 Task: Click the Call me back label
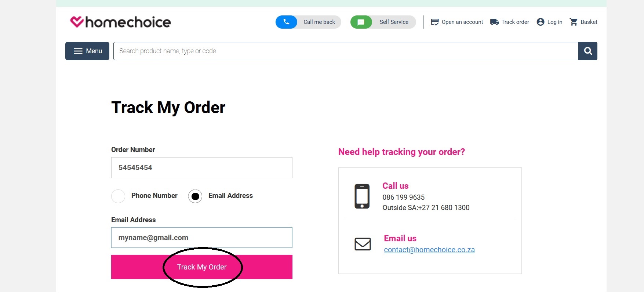(319, 22)
